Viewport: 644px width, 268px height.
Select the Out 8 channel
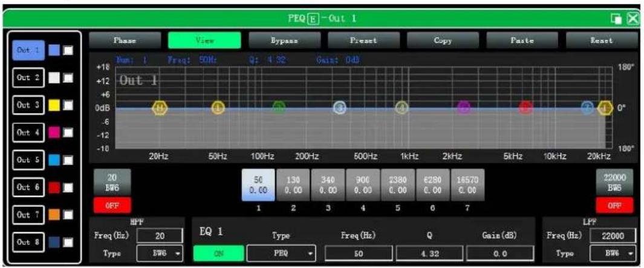coord(28,242)
